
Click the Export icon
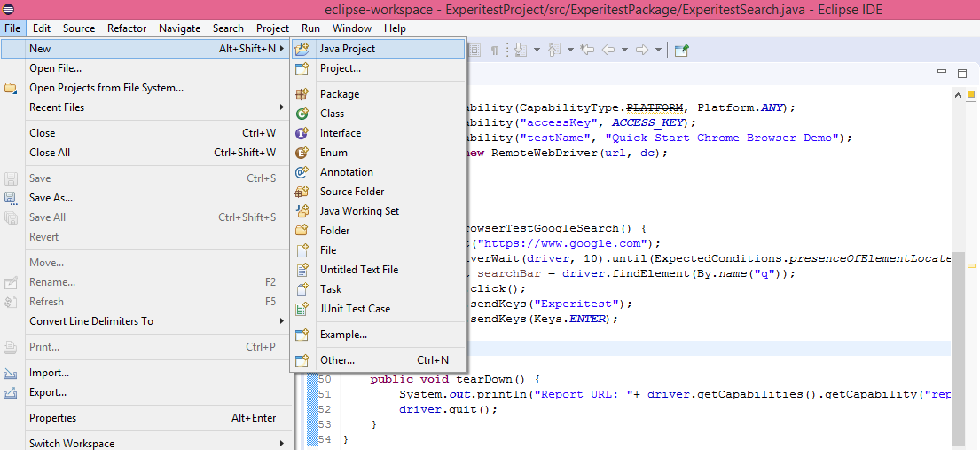11,392
